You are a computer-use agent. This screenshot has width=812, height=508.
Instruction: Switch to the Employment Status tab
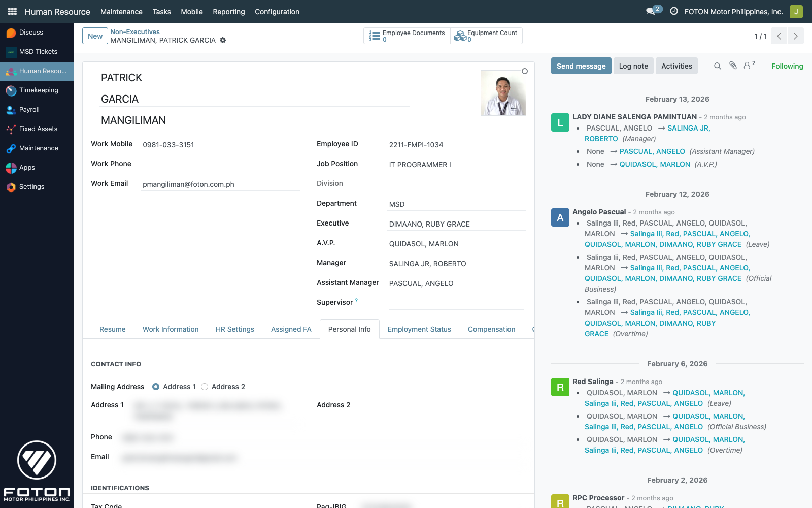(419, 329)
